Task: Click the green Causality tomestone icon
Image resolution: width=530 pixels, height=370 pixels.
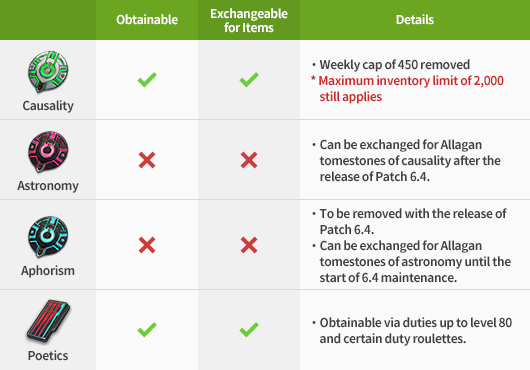Action: tap(48, 72)
